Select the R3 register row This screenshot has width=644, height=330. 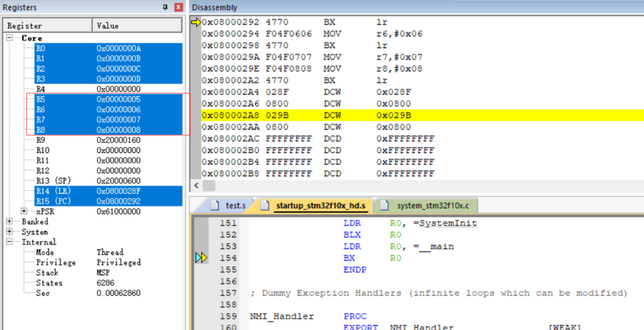tap(108, 79)
